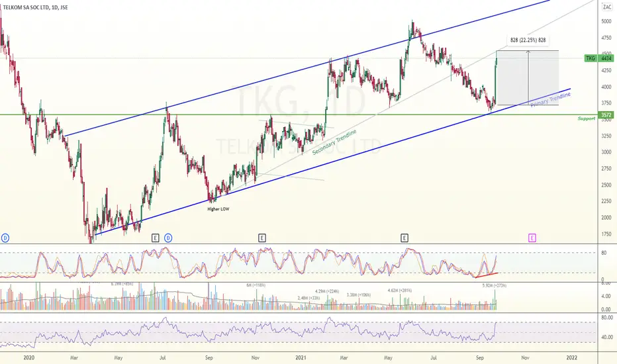The width and height of the screenshot is (617, 364).
Task: Click the D dividend marker near January 2020
Action: pos(5,238)
